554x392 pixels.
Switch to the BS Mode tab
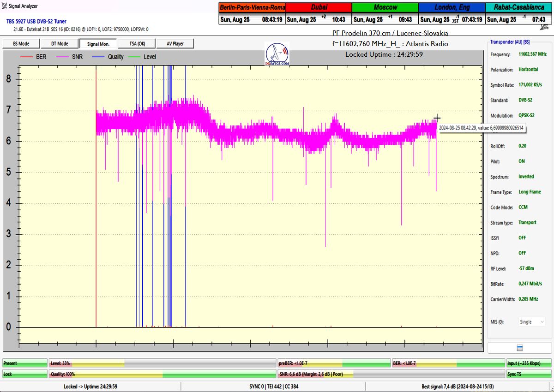click(20, 44)
